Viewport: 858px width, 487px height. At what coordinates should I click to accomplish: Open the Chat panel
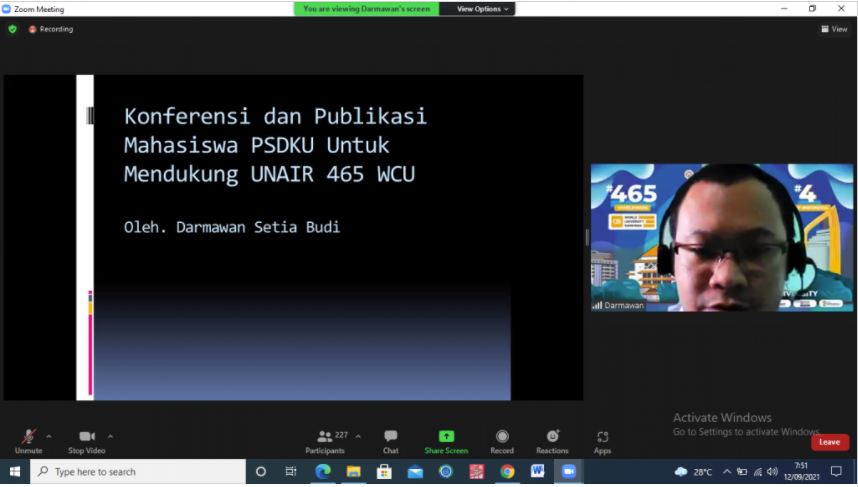point(390,440)
